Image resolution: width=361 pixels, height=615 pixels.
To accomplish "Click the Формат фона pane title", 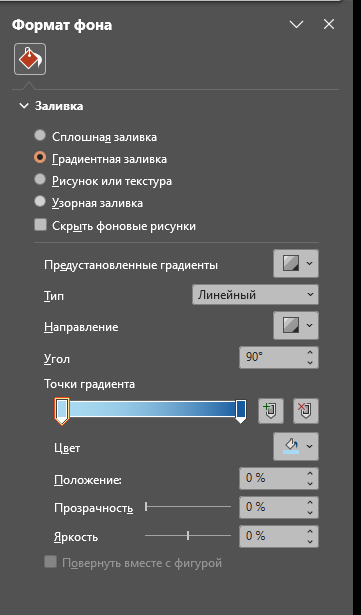I will [62, 25].
